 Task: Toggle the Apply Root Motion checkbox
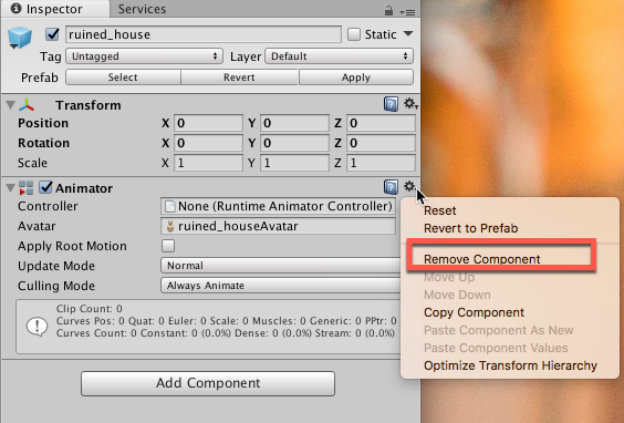click(x=168, y=246)
